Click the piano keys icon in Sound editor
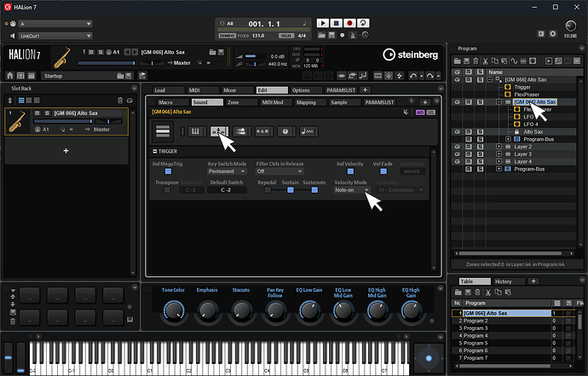 (x=194, y=131)
